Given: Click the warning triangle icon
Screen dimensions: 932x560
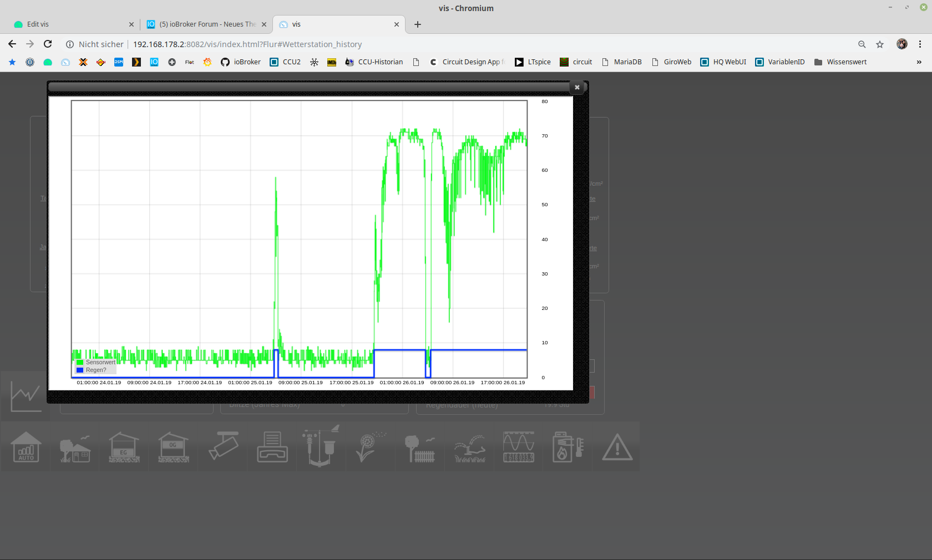Looking at the screenshot, I should [617, 447].
